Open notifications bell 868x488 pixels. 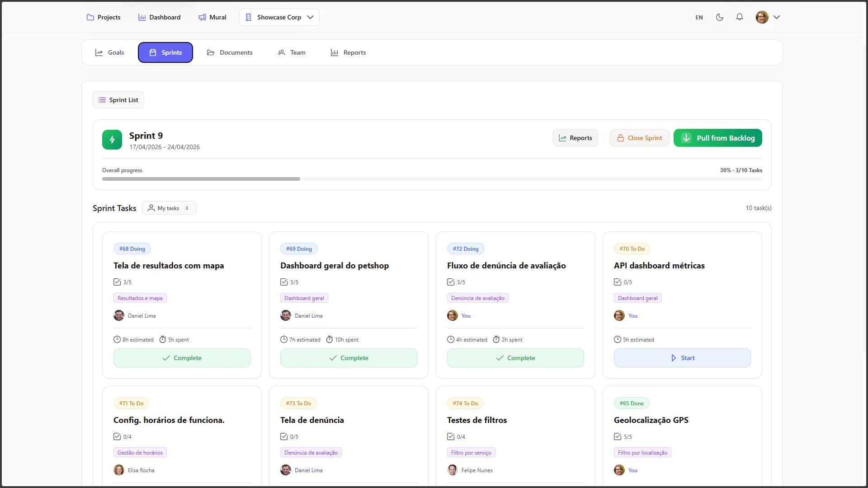[x=740, y=17]
